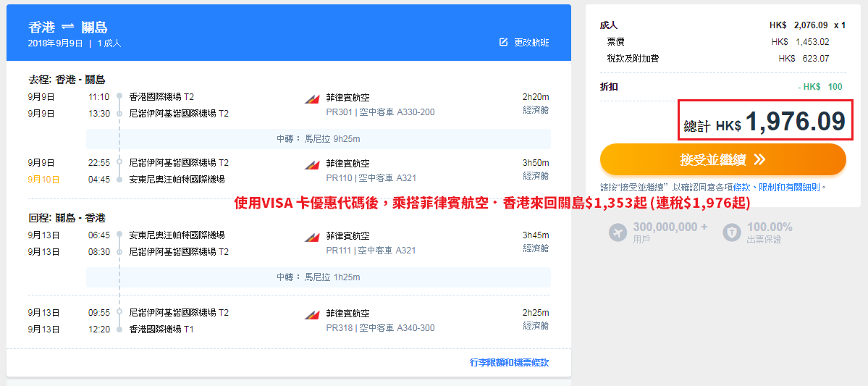868x386 pixels.
Task: Click the 票價 HK$ 1,453.02 amount
Action: (x=800, y=41)
